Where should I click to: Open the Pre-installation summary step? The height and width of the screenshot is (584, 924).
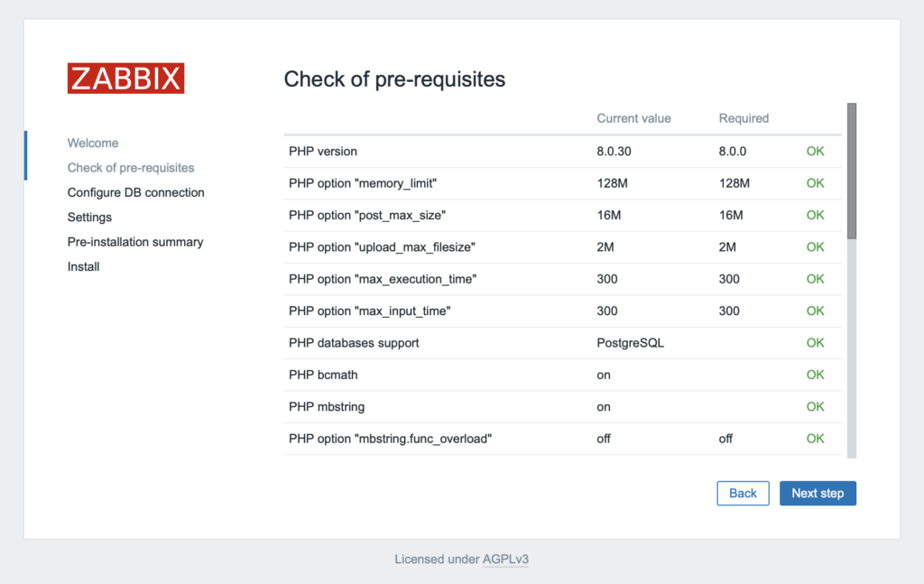tap(135, 242)
